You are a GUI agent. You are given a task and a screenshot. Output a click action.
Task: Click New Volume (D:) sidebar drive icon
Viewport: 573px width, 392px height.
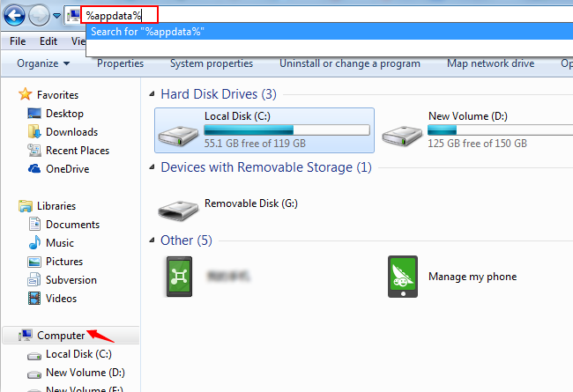point(34,374)
